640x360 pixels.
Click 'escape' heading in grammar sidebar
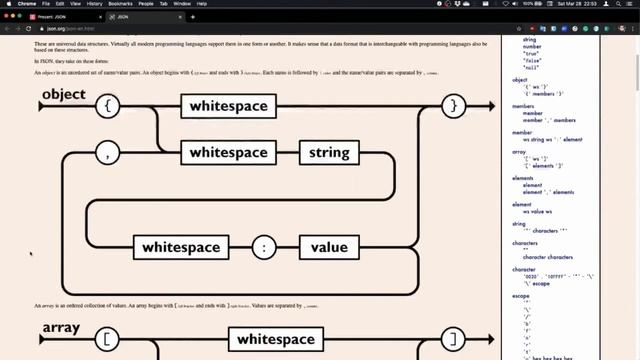pyautogui.click(x=520, y=296)
